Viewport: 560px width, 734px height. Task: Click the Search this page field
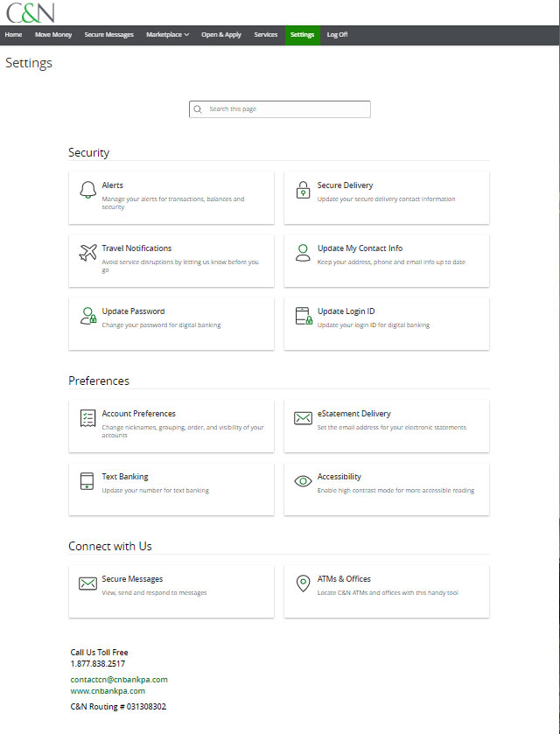280,109
